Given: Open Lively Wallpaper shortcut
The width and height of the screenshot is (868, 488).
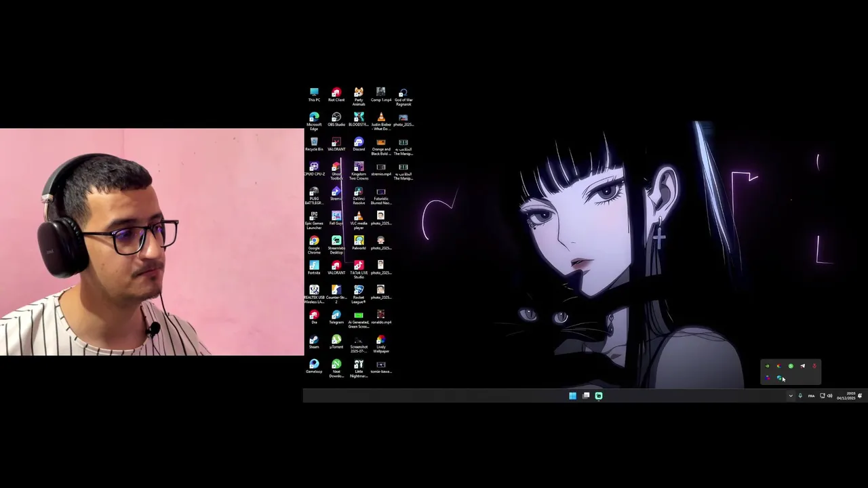Looking at the screenshot, I should [381, 344].
